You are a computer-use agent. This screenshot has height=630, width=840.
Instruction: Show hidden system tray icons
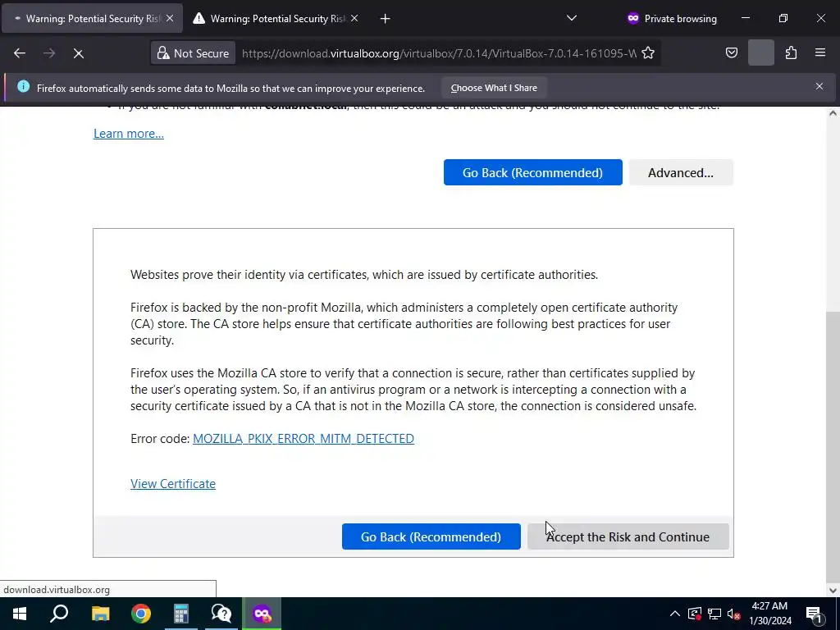pos(675,614)
